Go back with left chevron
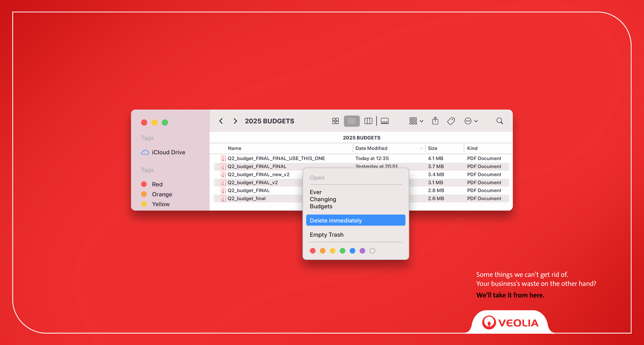Viewport: 644px width, 345px height. point(221,121)
